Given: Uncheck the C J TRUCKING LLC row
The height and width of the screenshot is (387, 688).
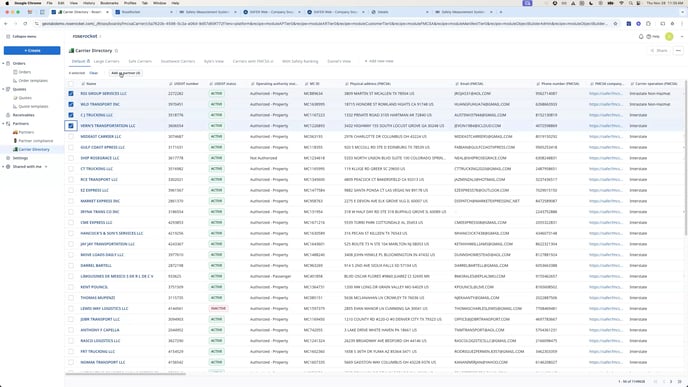Looking at the screenshot, I should (x=71, y=115).
